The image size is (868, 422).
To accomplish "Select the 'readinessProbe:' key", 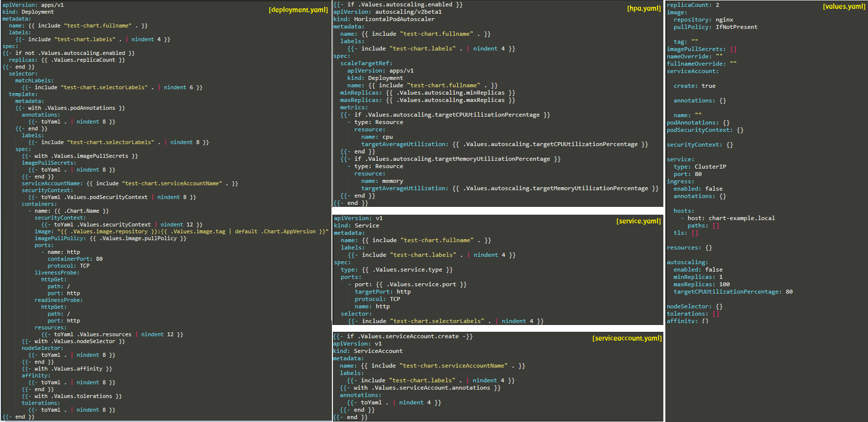I will pos(59,300).
